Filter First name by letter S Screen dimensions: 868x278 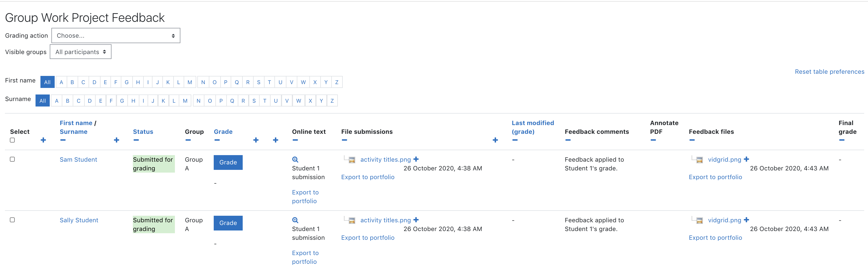pyautogui.click(x=259, y=82)
